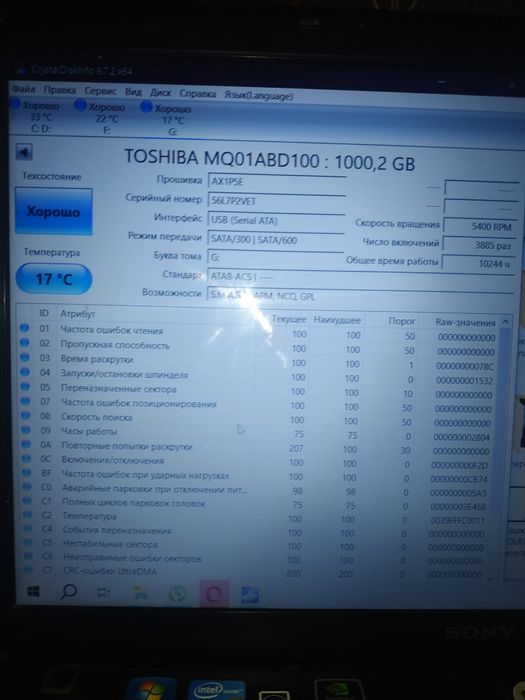525x700 pixels.
Task: Click the Текущее column header
Action: [x=289, y=319]
